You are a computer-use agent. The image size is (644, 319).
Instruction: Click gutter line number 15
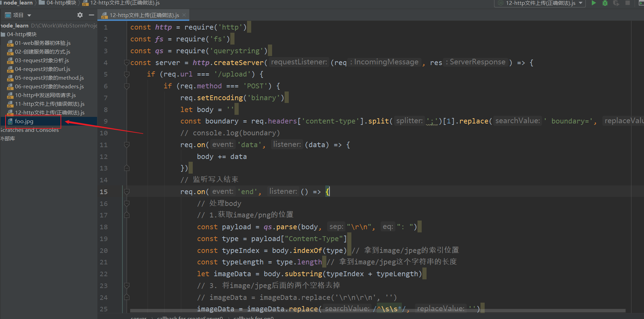tap(104, 192)
